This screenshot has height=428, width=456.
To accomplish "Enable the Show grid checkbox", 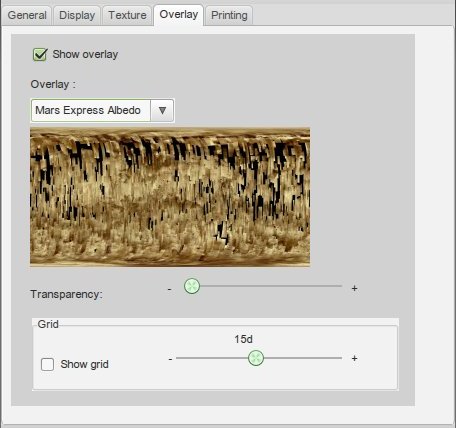I will (47, 364).
